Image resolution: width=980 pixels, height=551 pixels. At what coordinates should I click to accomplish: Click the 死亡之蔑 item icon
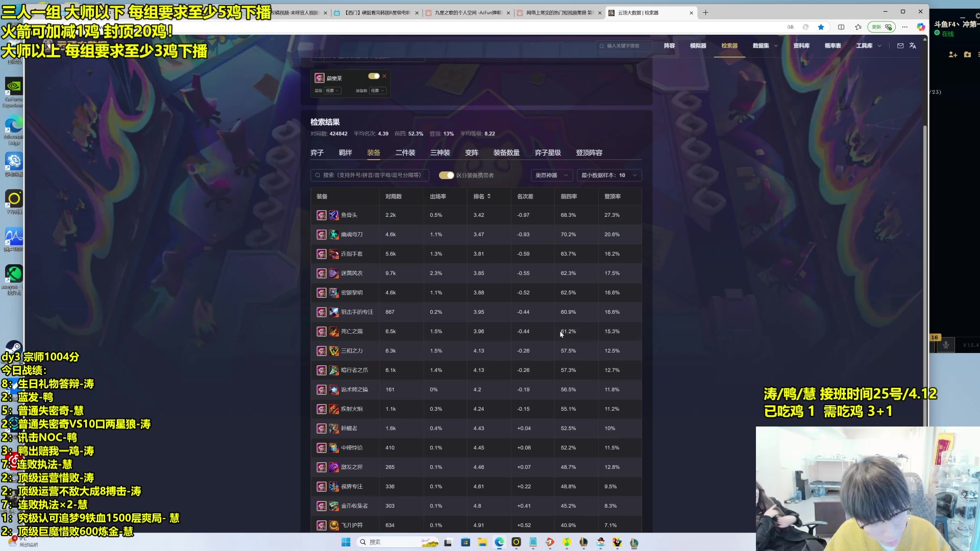pos(334,332)
